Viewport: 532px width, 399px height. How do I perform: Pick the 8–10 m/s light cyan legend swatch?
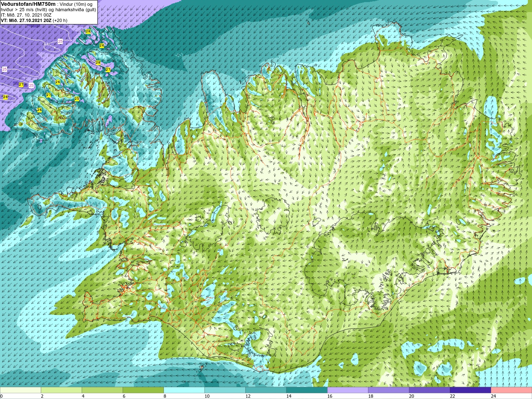pos(184,390)
